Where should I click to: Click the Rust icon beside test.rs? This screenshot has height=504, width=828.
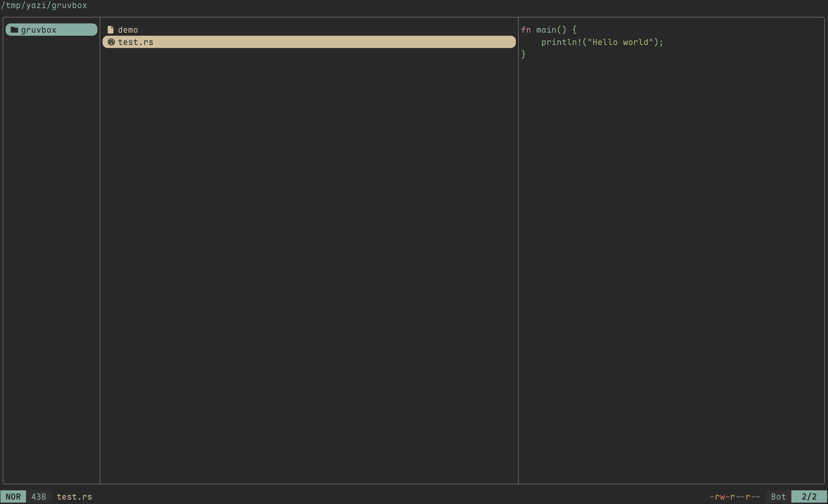click(x=111, y=42)
